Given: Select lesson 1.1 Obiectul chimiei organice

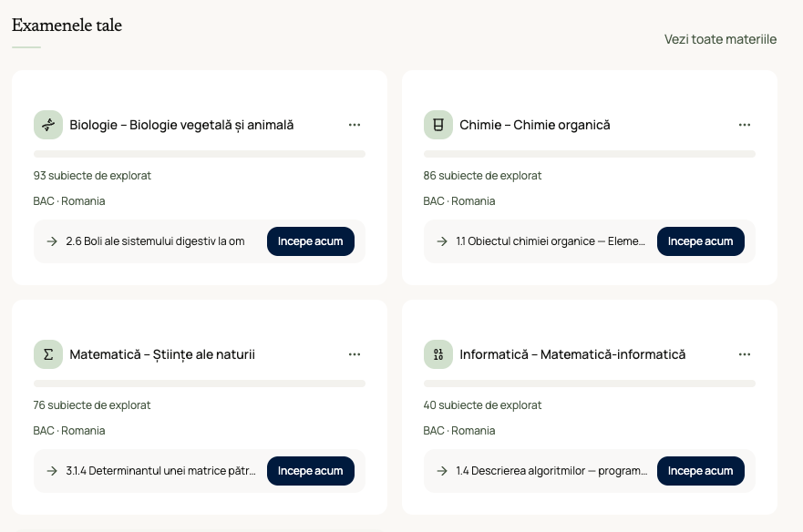Looking at the screenshot, I should [551, 241].
